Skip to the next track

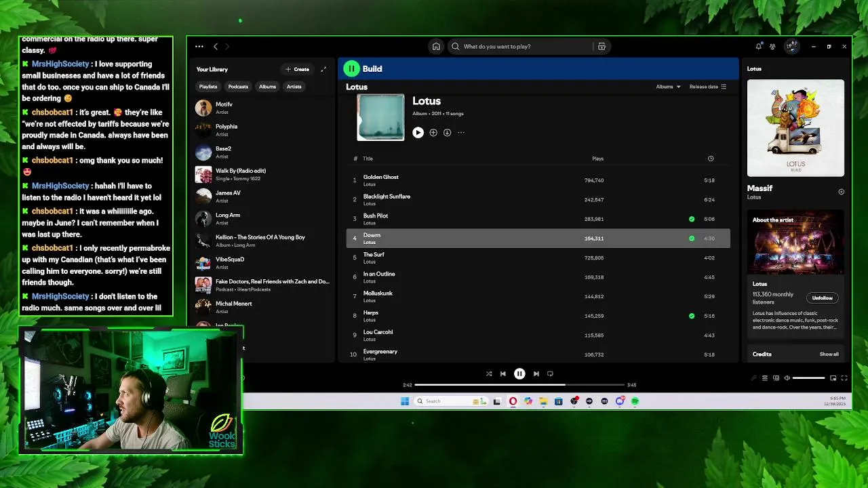pos(536,373)
